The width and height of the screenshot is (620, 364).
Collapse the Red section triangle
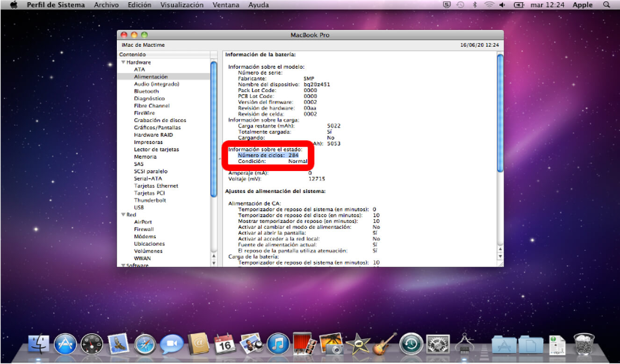pyautogui.click(x=123, y=214)
